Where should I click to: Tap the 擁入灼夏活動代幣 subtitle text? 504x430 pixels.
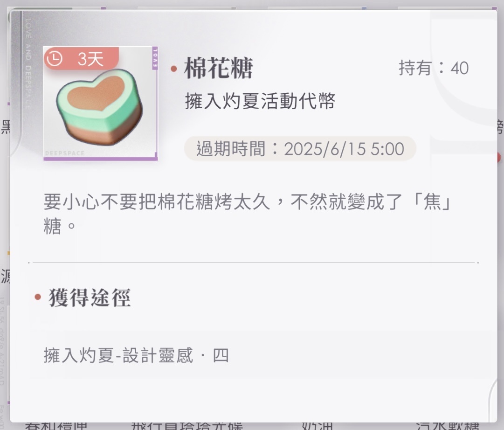click(x=260, y=101)
